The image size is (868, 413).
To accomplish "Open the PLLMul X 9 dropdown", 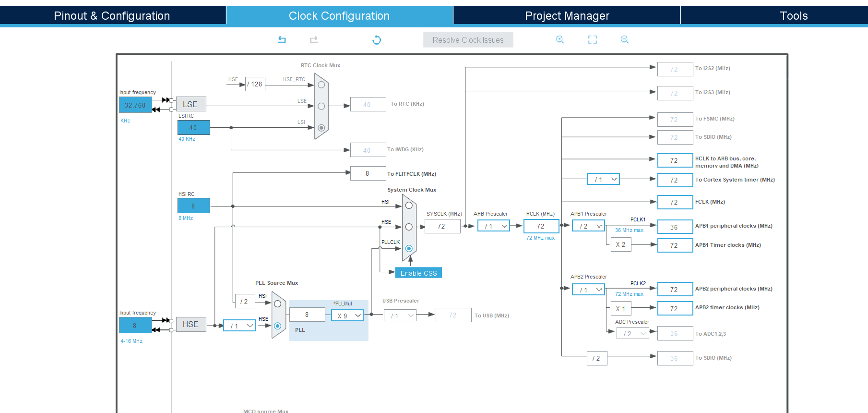I will coord(347,316).
